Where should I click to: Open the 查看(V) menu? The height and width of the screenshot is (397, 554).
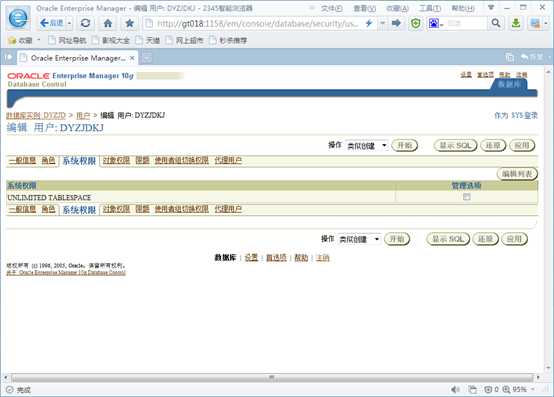364,8
